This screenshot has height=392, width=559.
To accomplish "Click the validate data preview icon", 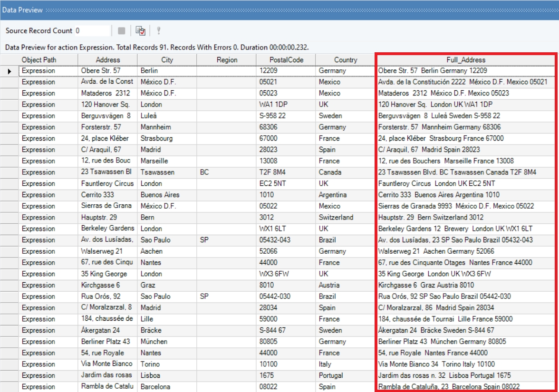I will click(140, 31).
